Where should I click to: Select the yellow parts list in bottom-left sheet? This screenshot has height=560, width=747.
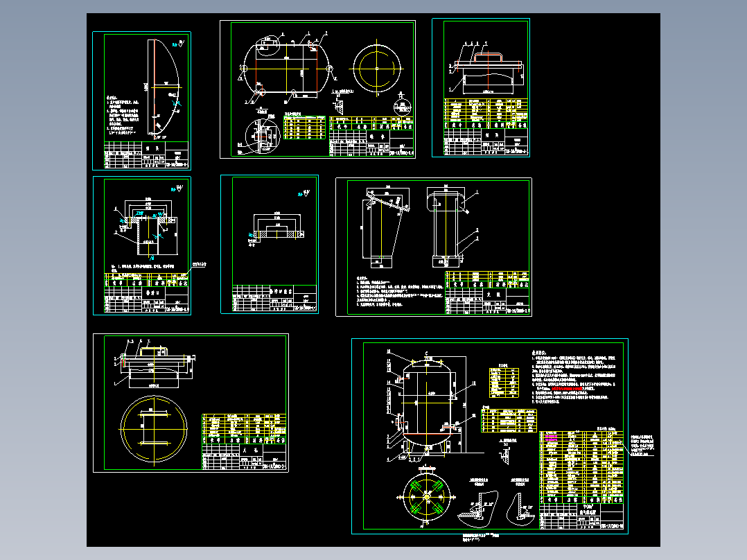tap(244, 429)
